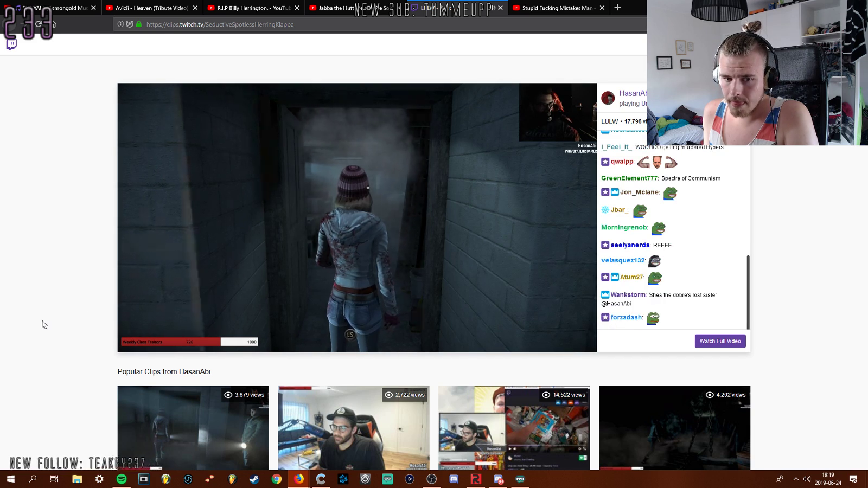
Task: Open the Action Center notifications
Action: [853, 479]
